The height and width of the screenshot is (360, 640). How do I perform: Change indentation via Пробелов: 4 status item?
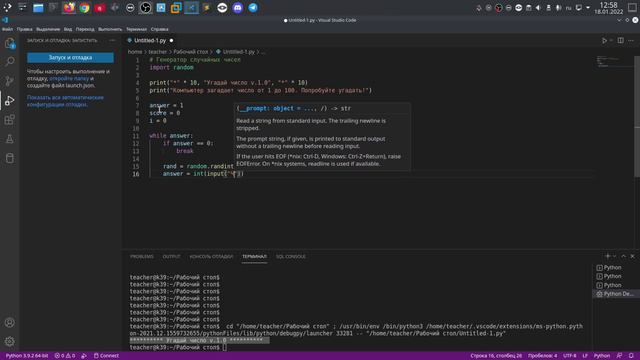click(x=542, y=356)
